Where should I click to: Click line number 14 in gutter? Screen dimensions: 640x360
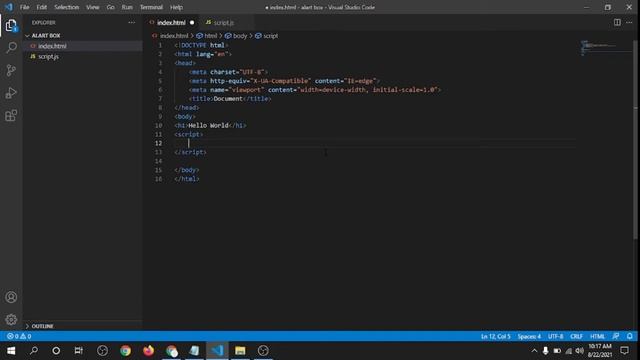tap(158, 161)
